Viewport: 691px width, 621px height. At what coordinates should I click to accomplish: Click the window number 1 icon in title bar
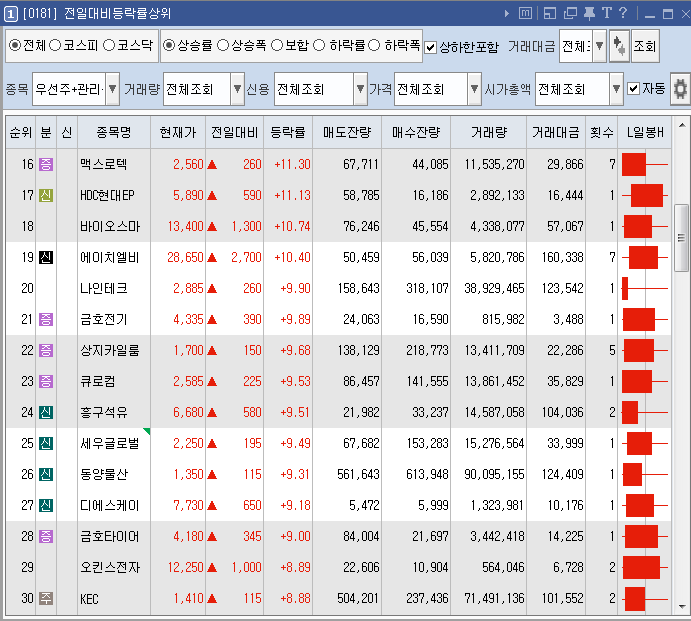11,14
